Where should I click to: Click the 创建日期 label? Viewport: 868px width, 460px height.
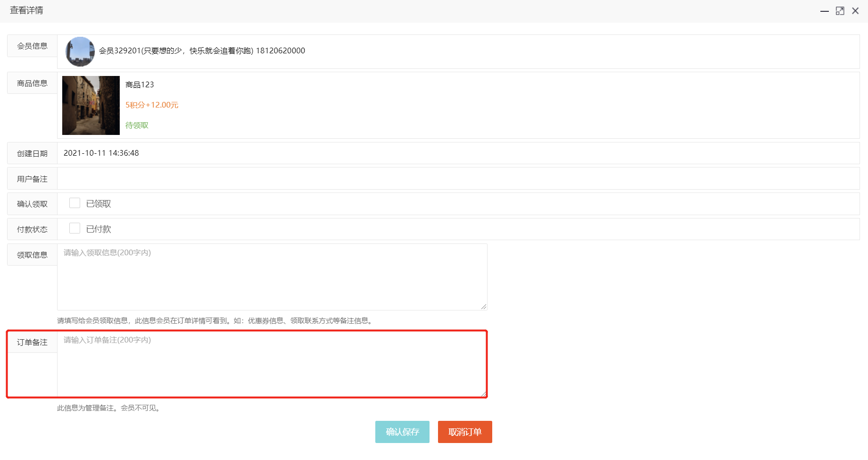[x=32, y=153]
